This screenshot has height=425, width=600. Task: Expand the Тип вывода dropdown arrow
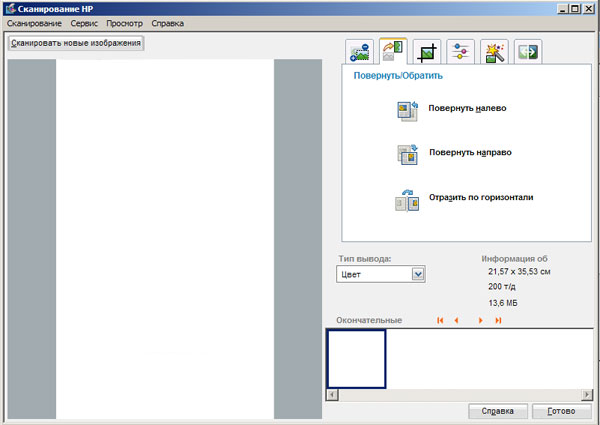pyautogui.click(x=418, y=274)
